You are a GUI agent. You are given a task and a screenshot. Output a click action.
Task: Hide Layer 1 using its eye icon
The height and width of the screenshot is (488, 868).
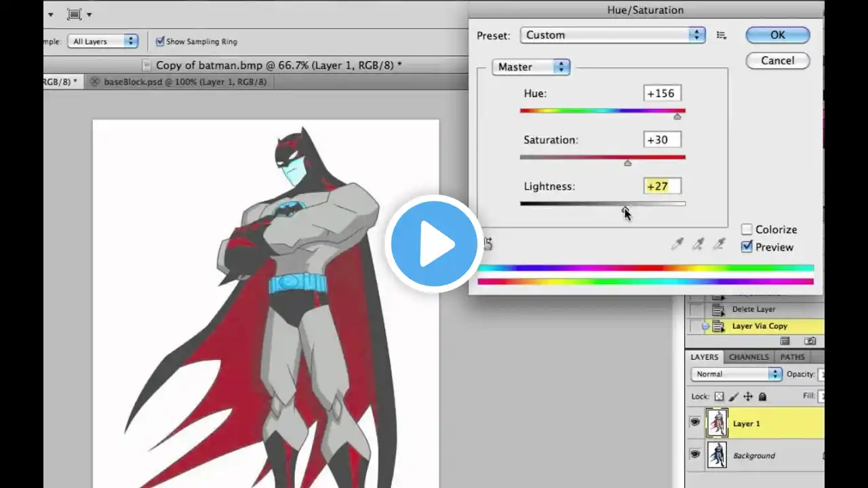pyautogui.click(x=694, y=423)
